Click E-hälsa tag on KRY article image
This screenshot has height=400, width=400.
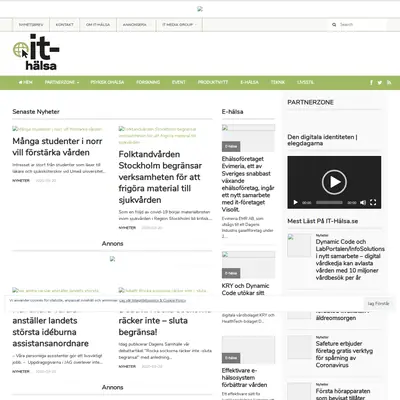tap(231, 273)
